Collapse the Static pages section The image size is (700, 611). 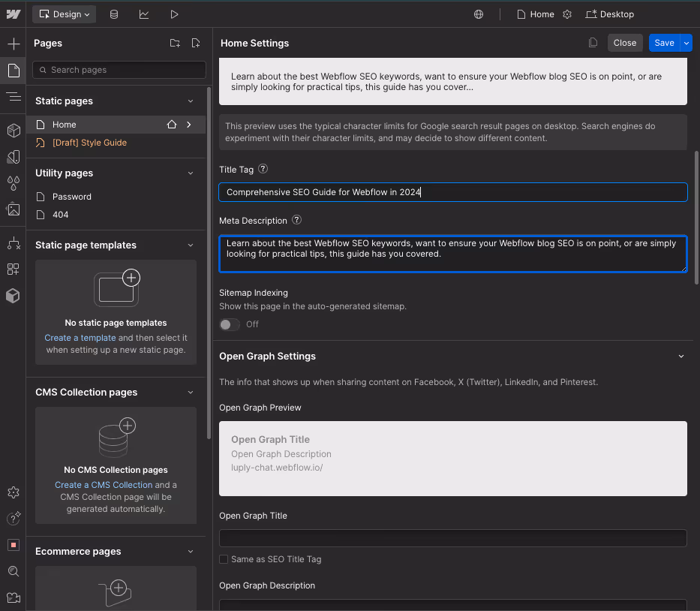coord(191,101)
